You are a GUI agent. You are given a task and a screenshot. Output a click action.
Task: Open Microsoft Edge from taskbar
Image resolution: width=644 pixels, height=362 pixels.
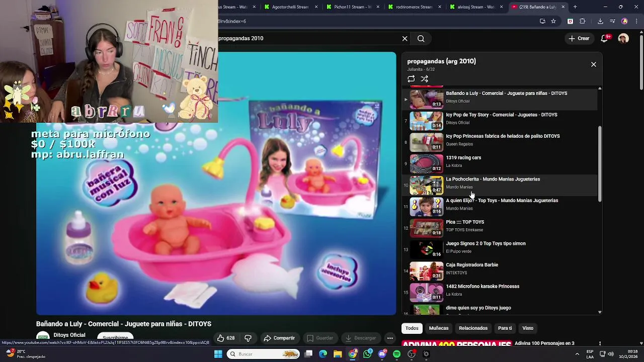coord(323,354)
